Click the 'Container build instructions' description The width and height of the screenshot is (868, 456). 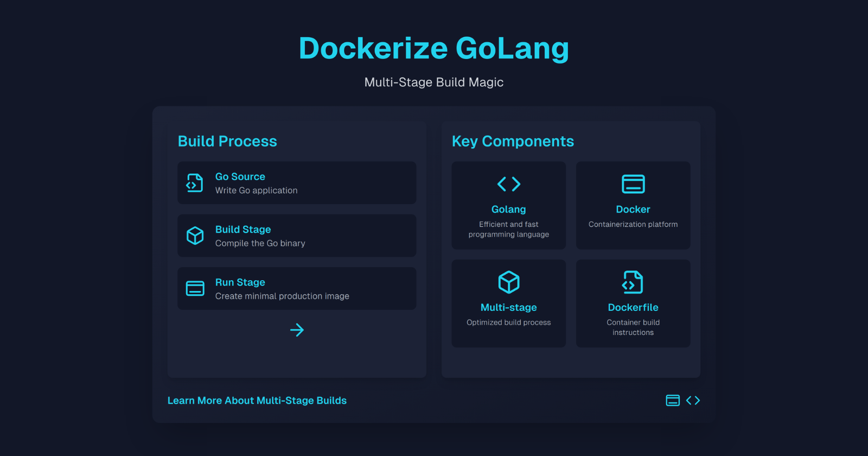(x=633, y=327)
